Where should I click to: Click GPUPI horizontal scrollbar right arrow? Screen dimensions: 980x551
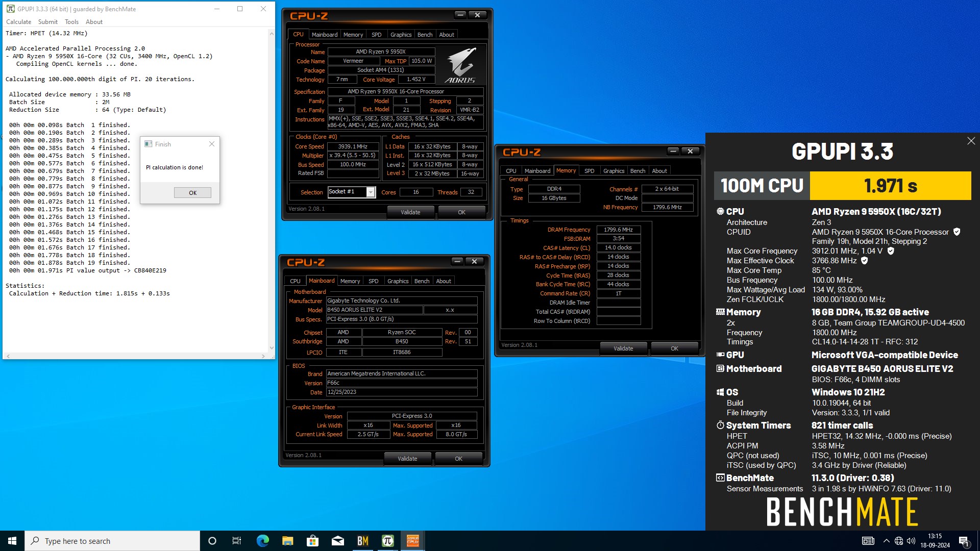263,356
